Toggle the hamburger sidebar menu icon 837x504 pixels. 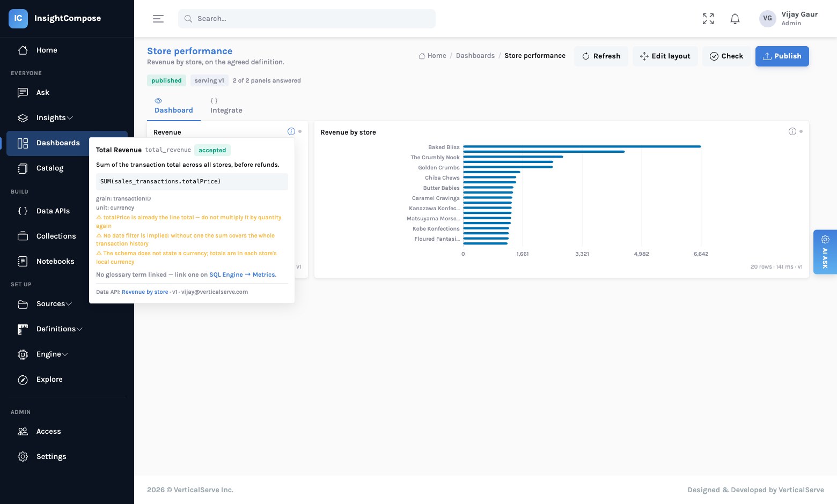(158, 19)
